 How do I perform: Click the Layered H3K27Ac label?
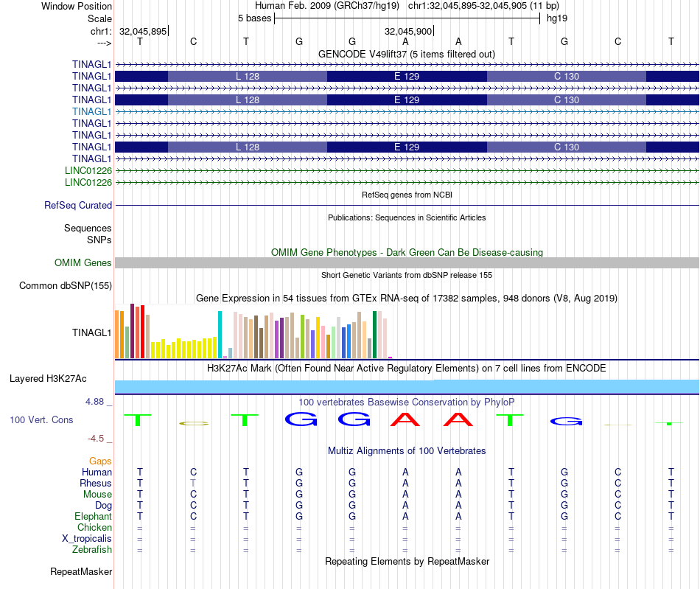click(48, 379)
